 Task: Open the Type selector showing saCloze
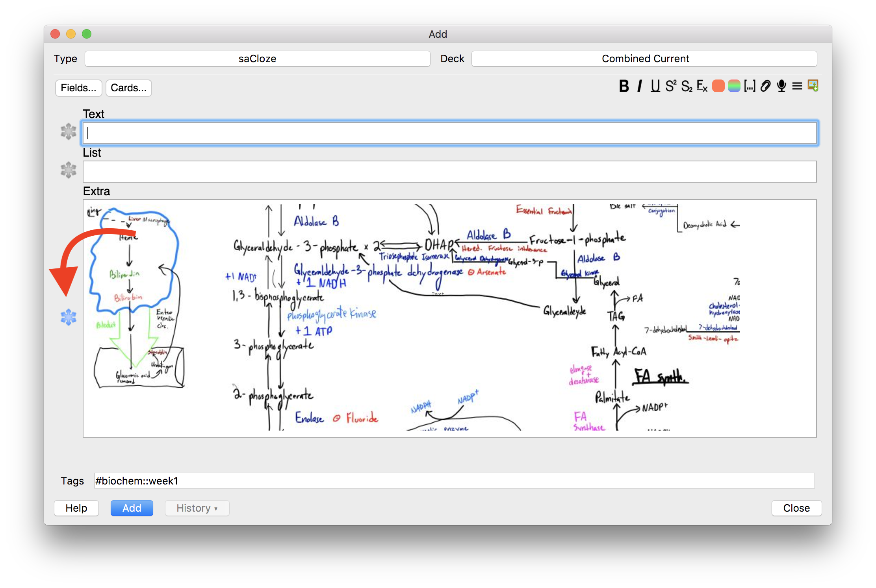[x=258, y=59]
